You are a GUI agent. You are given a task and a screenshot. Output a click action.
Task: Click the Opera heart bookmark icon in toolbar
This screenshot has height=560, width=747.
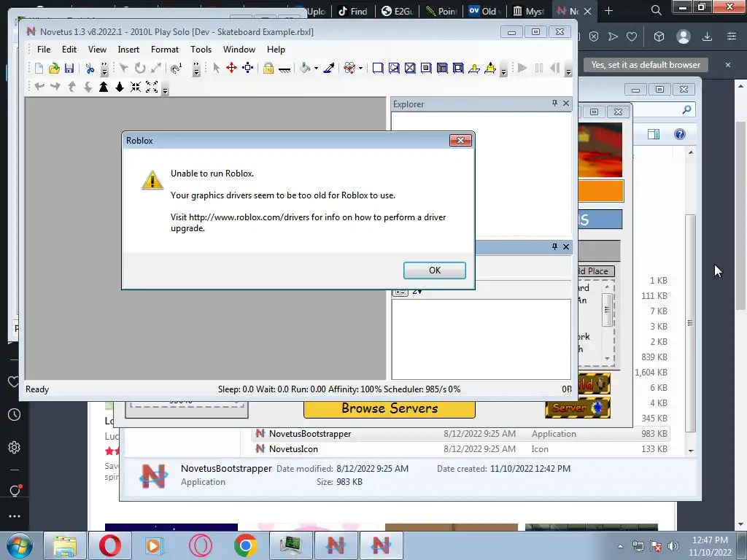point(632,36)
